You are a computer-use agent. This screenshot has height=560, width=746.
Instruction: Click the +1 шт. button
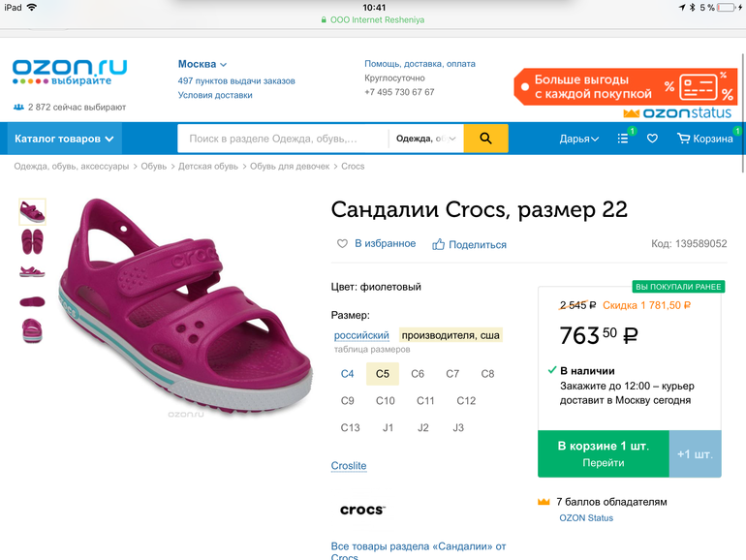[x=695, y=453]
